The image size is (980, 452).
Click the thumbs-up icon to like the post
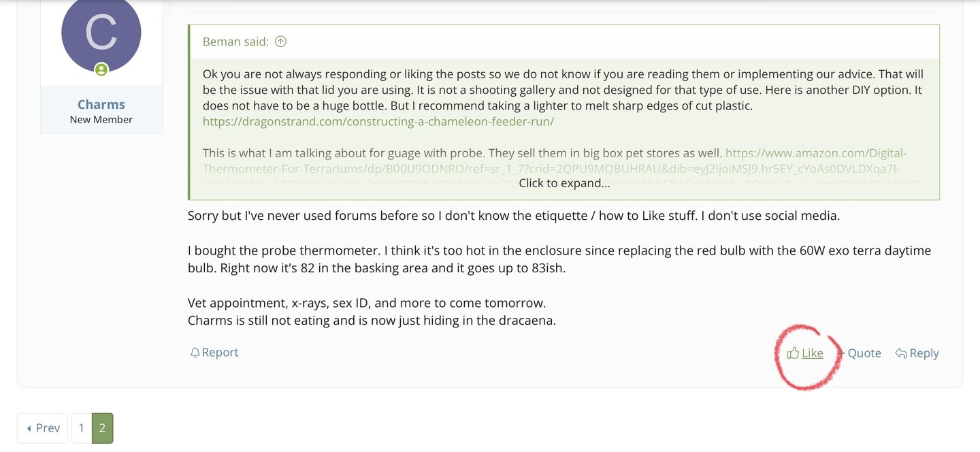[793, 353]
